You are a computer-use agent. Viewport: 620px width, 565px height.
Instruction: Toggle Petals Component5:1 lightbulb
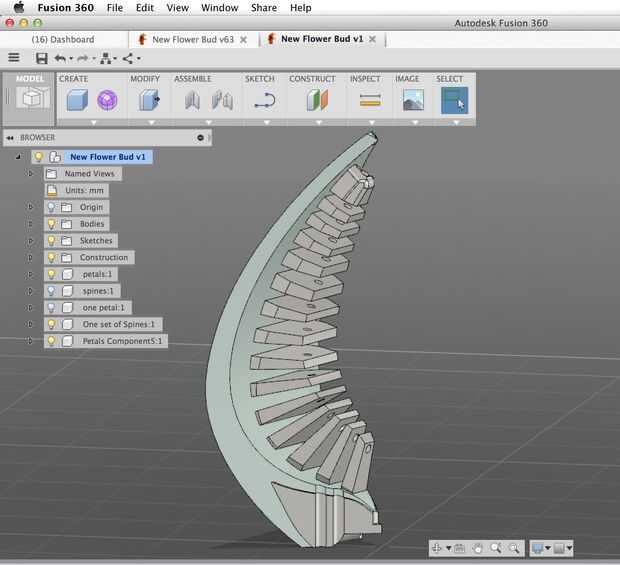51,341
